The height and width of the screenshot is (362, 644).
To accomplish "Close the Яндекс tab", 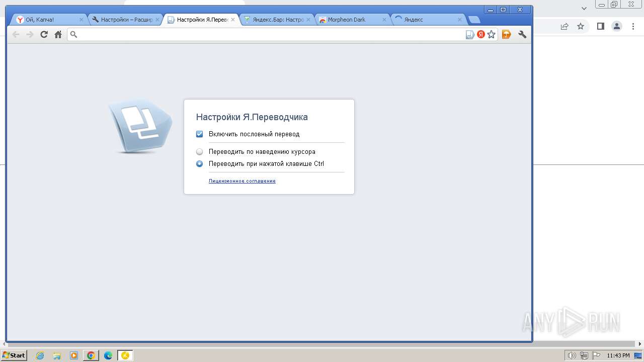I will click(x=460, y=20).
